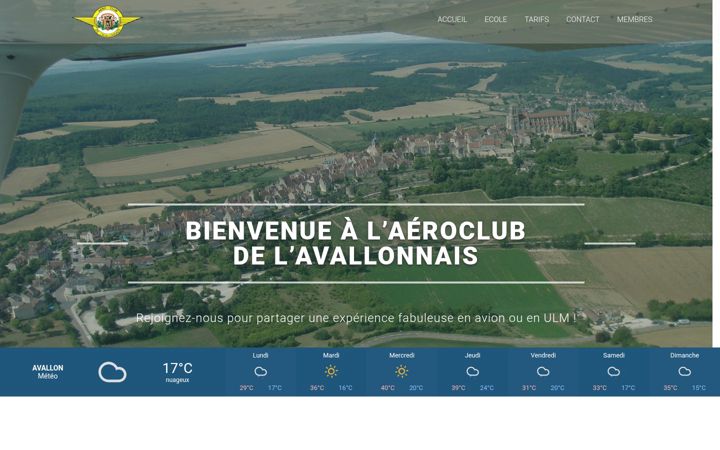This screenshot has height=450, width=720.
Task: Click the Lundi cloud weather icon
Action: tap(260, 371)
